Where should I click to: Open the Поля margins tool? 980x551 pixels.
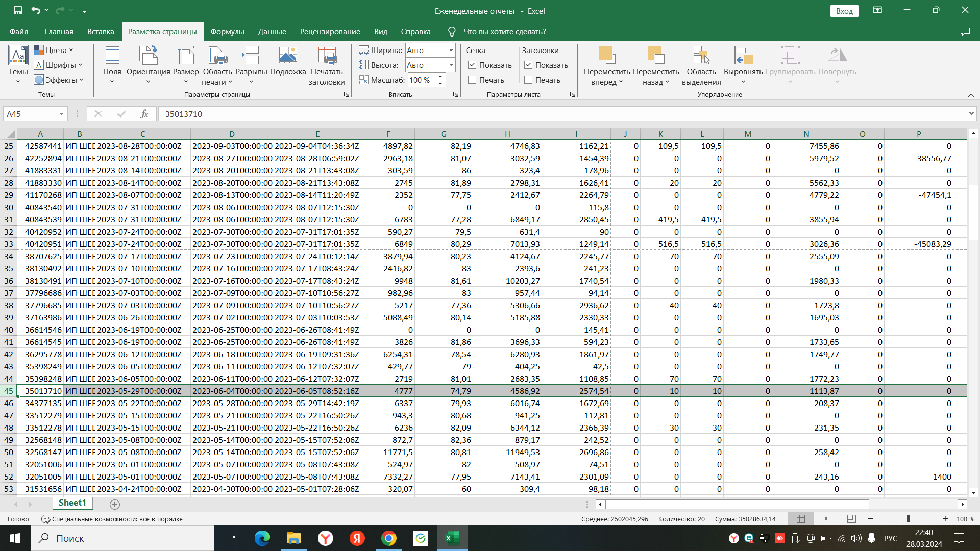pyautogui.click(x=112, y=65)
